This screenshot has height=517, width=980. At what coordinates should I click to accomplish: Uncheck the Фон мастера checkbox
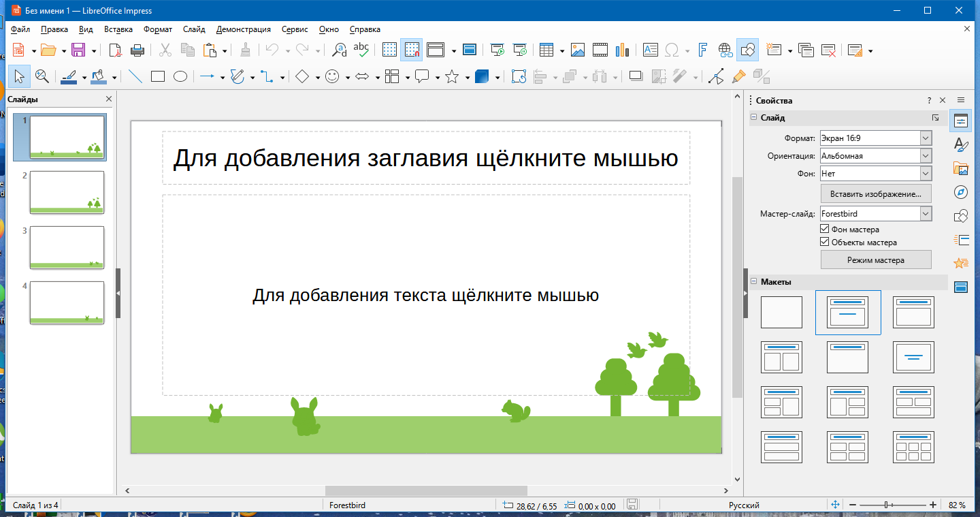[x=825, y=230]
